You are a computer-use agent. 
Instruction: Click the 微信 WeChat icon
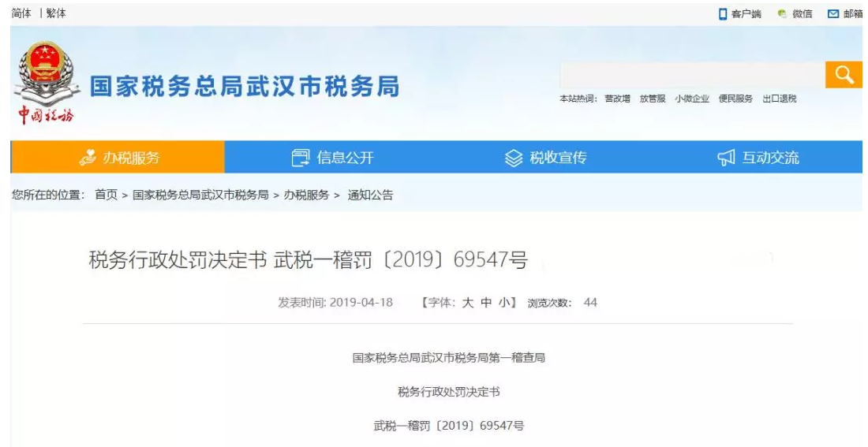click(x=782, y=14)
